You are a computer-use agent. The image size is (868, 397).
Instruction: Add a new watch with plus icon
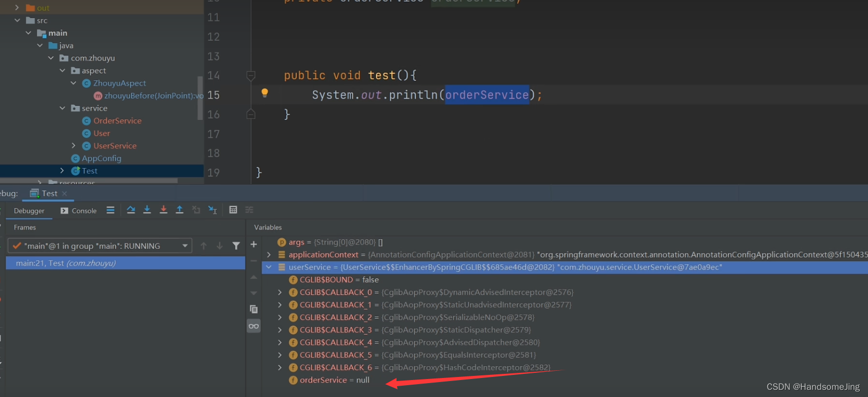pyautogui.click(x=254, y=244)
